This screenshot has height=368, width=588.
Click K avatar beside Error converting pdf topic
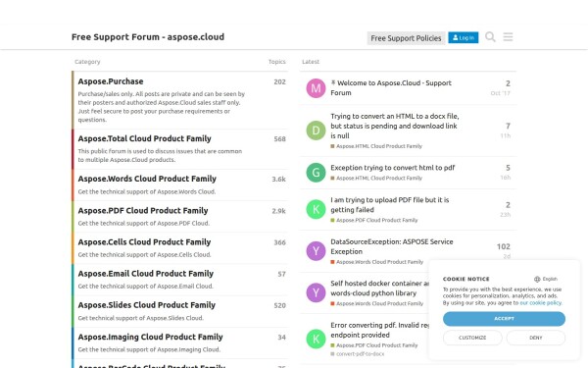(x=316, y=339)
